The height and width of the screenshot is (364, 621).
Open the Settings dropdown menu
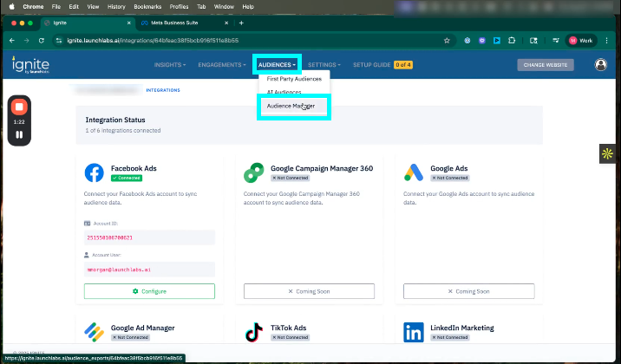pos(324,65)
